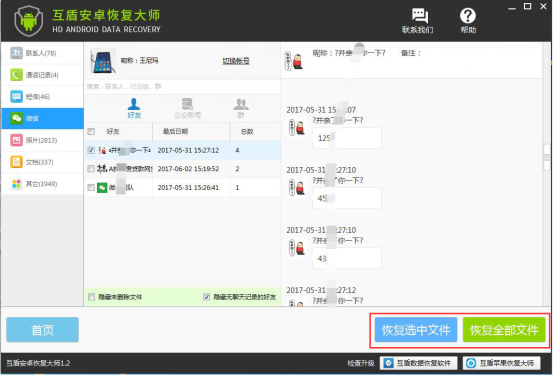This screenshot has height=376, width=554.
Task: Open the 照片(2813) photos category
Action: 42,140
